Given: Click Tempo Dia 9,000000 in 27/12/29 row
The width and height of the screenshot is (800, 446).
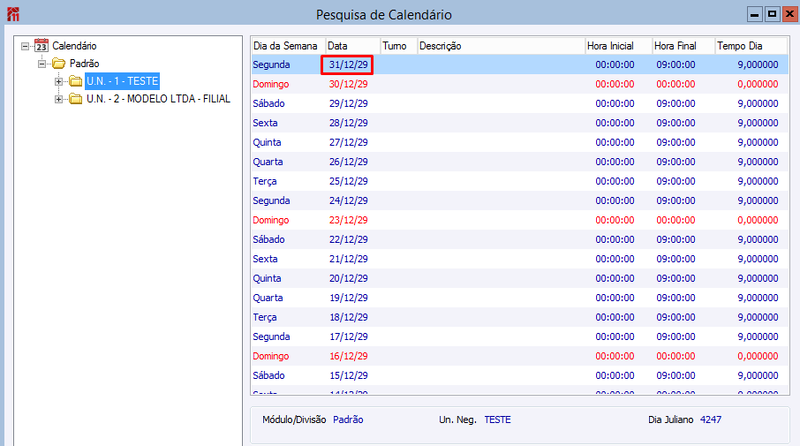Looking at the screenshot, I should [x=758, y=142].
